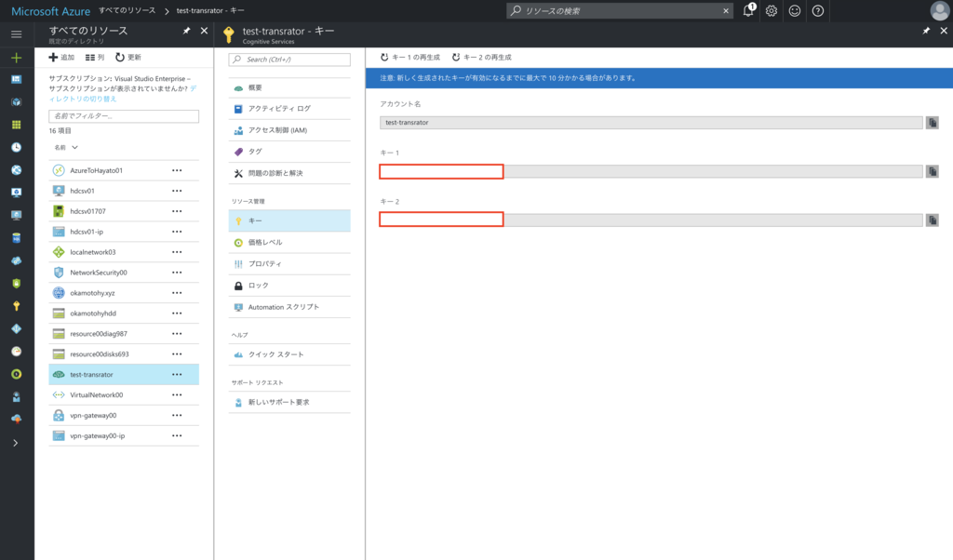Click the green shield icon in sidebar

(17, 284)
